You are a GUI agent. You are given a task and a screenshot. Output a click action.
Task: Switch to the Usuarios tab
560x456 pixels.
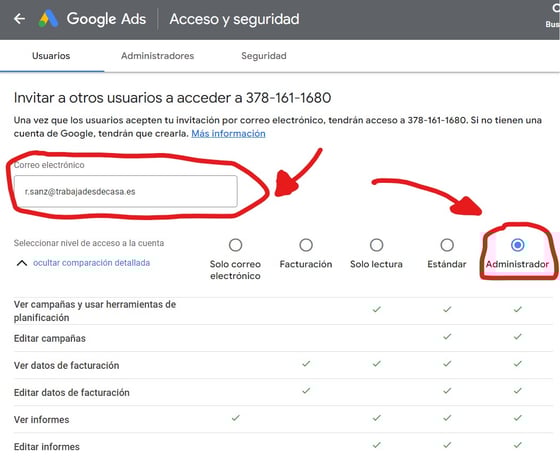[51, 56]
